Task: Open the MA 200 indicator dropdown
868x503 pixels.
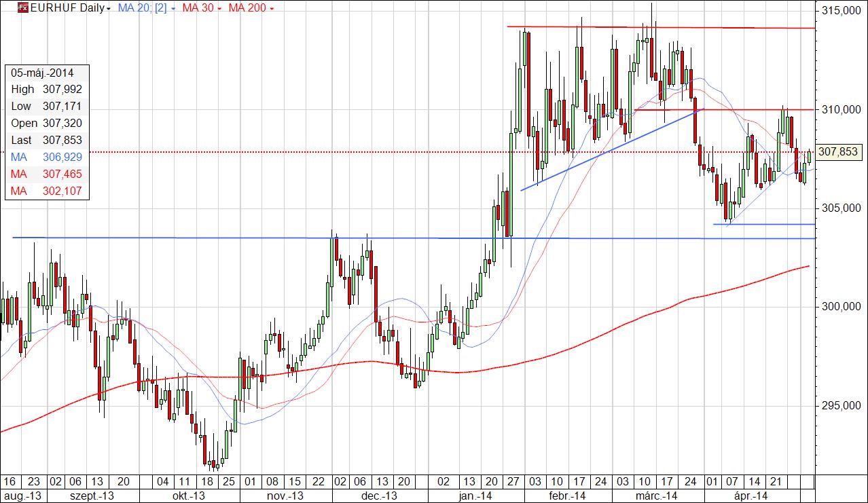Action: (x=251, y=8)
